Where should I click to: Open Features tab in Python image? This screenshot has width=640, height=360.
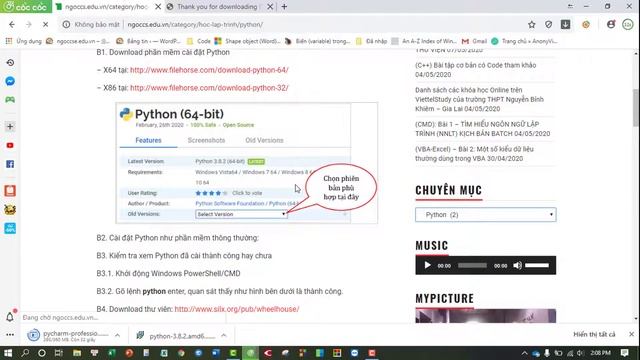pyautogui.click(x=148, y=140)
